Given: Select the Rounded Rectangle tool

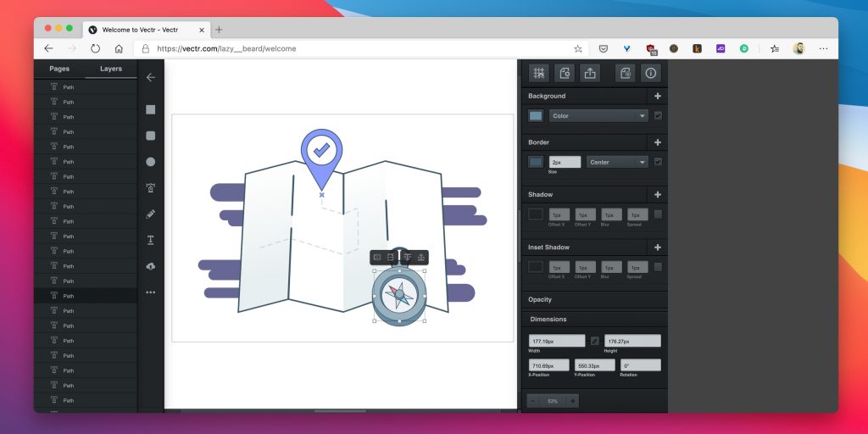Looking at the screenshot, I should [151, 136].
